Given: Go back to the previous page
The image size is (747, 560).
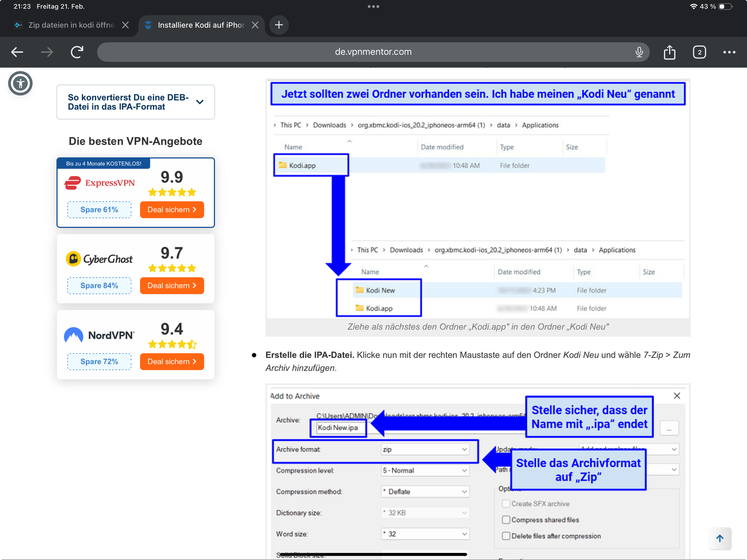Looking at the screenshot, I should pyautogui.click(x=17, y=52).
